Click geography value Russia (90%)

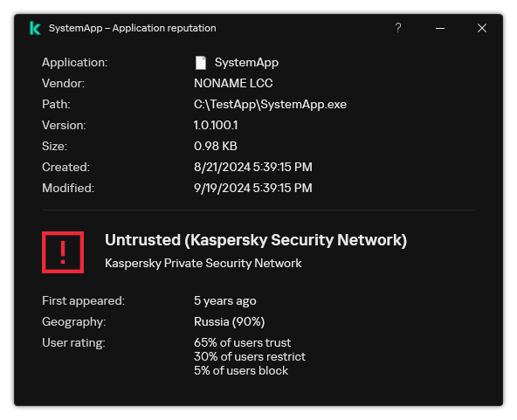[229, 321]
